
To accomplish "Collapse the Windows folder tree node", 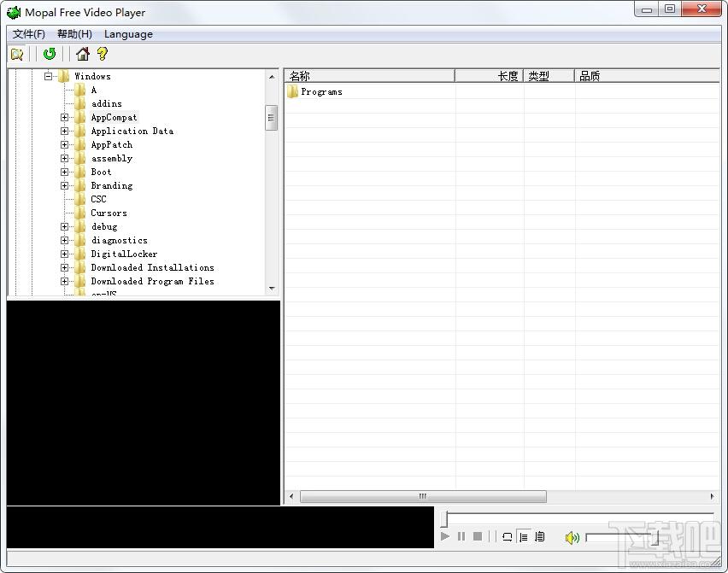I will 49,76.
